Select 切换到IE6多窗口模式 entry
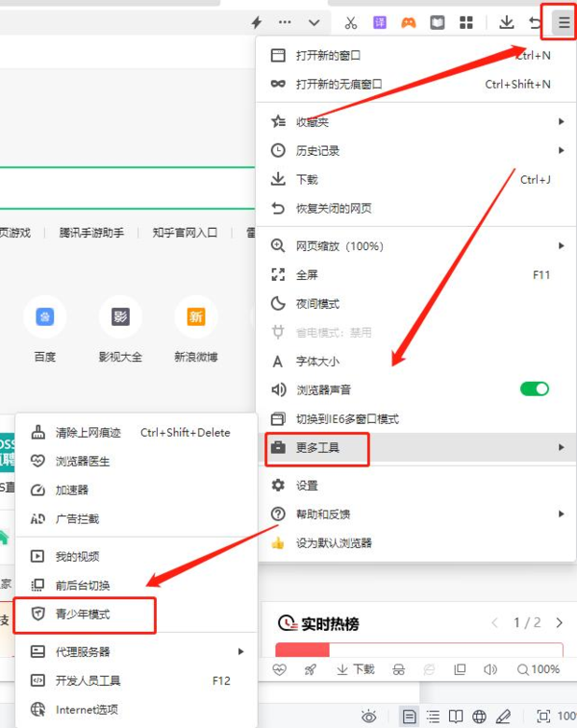 tap(416, 418)
